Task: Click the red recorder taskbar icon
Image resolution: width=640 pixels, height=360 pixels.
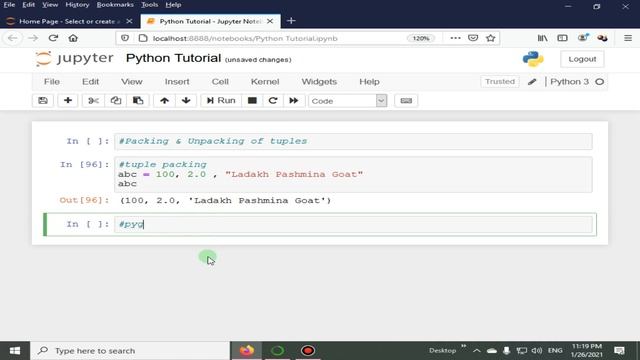Action: tap(308, 351)
